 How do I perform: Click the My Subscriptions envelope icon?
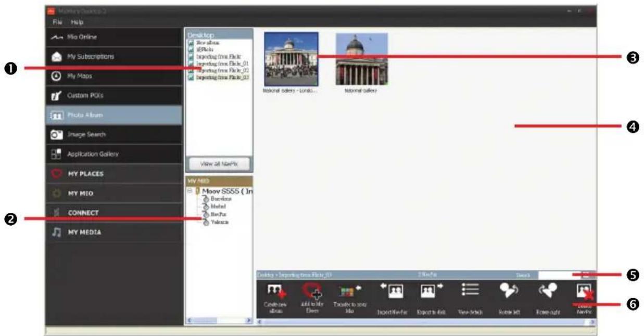[57, 57]
